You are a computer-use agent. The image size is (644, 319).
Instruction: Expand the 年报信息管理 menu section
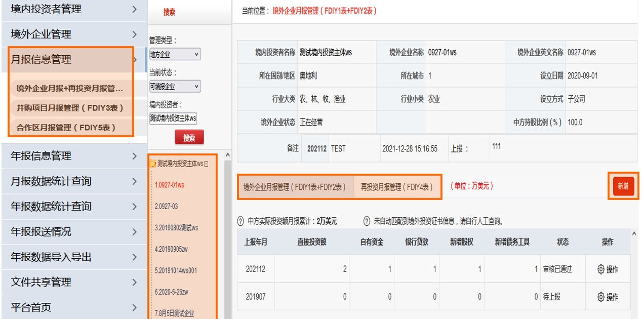click(x=73, y=156)
